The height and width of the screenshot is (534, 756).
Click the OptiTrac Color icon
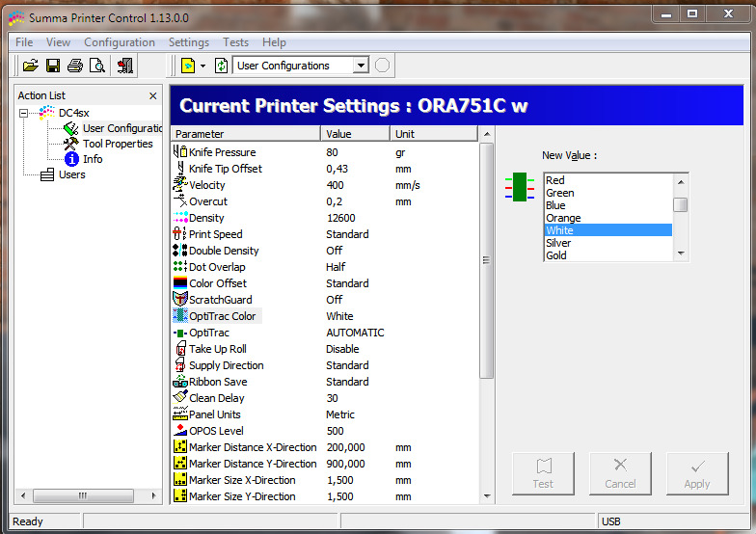tap(179, 316)
